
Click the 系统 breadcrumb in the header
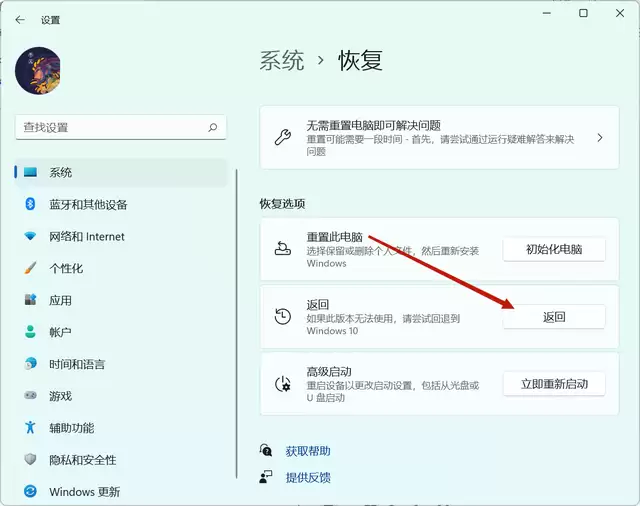tap(281, 60)
